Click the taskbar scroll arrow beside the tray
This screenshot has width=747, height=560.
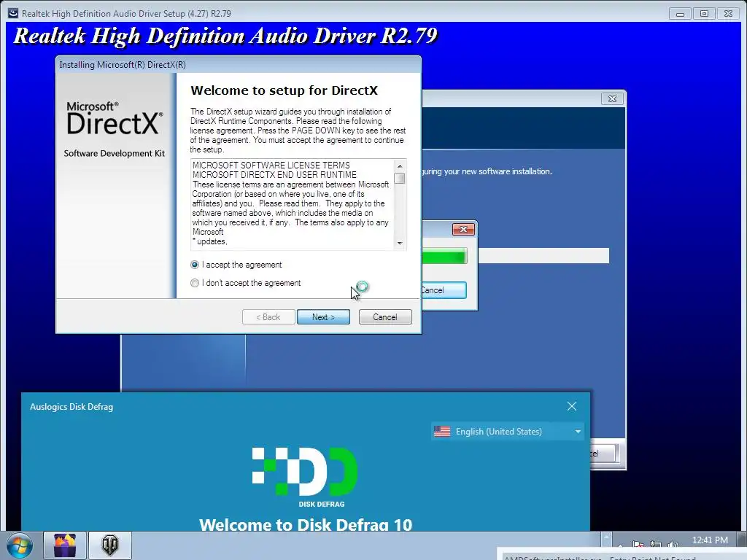606,539
